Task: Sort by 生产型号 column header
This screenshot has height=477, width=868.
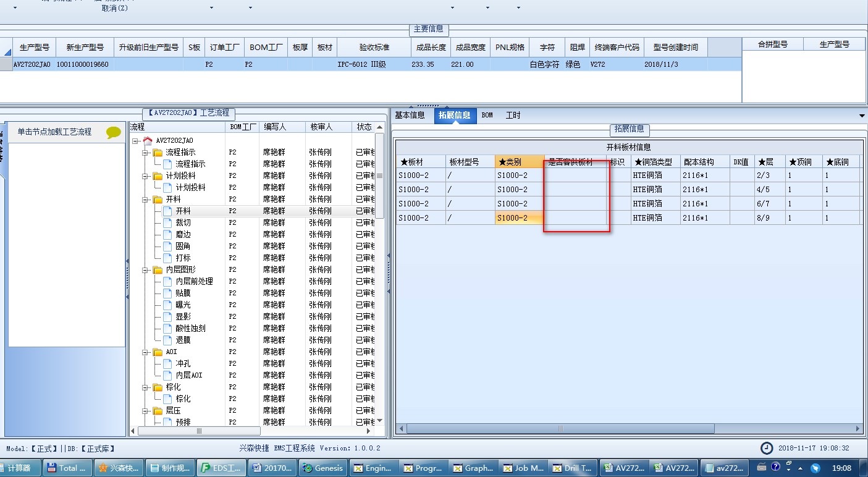Action: [35, 47]
